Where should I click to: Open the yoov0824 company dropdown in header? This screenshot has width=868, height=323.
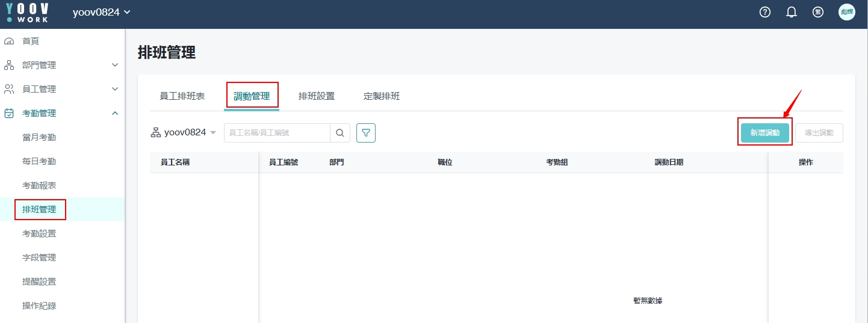101,13
